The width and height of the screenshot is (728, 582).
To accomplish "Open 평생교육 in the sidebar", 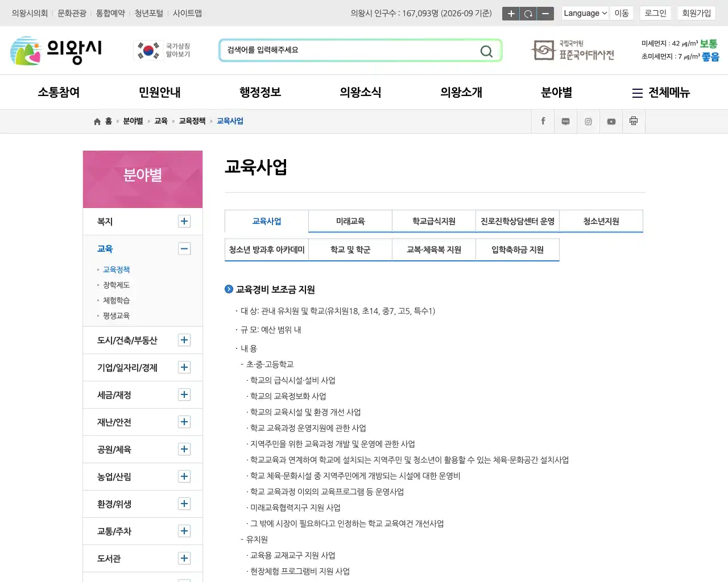I will click(116, 316).
